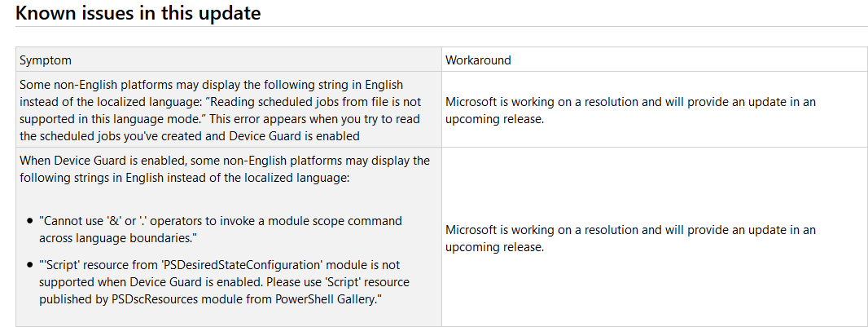The width and height of the screenshot is (868, 327).
Task: Click the paragraph starting 'When Device Guard is enabled'
Action: [x=224, y=169]
